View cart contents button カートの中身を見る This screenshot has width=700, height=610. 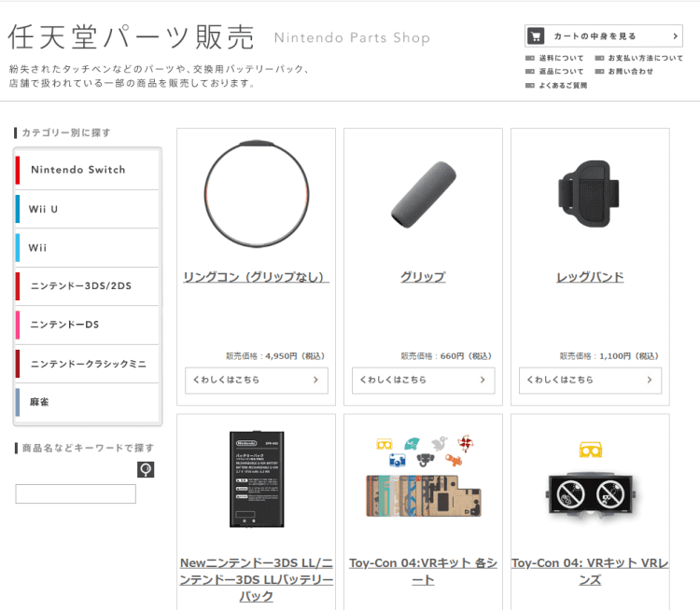click(604, 35)
